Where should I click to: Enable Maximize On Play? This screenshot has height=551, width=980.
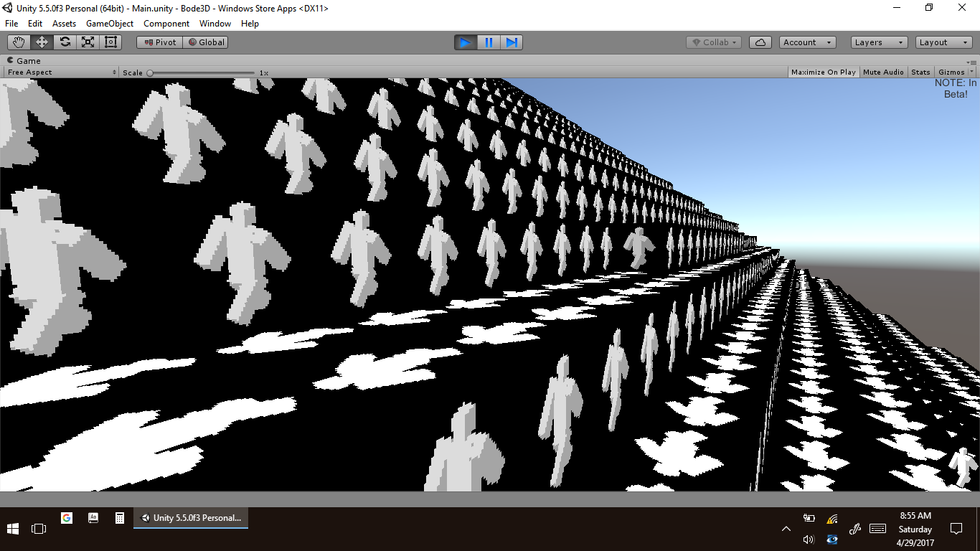tap(823, 72)
